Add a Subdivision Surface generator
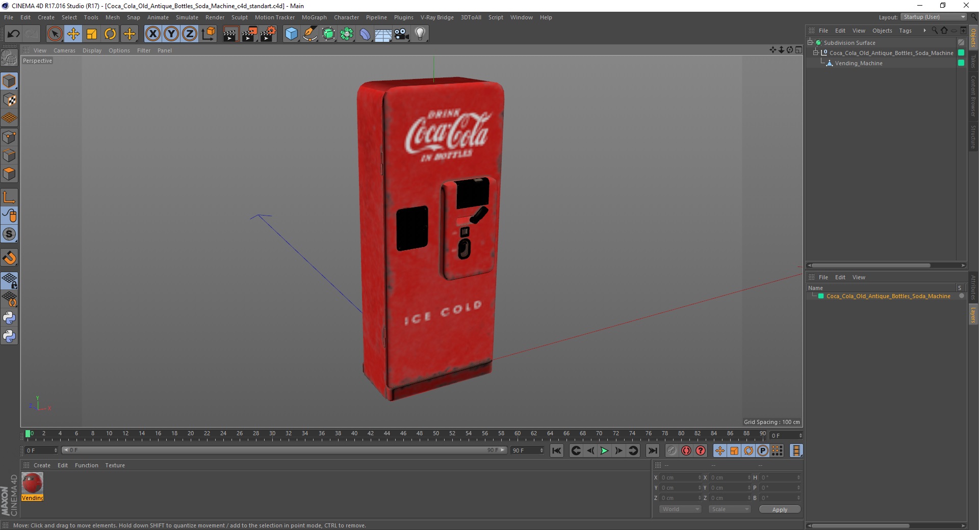This screenshot has height=530, width=980. coord(329,34)
